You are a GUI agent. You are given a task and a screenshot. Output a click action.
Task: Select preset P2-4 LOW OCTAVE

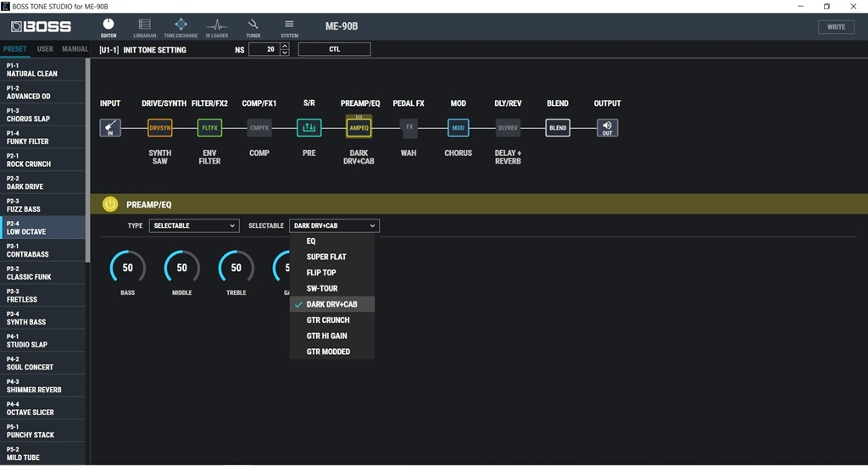[42, 228]
